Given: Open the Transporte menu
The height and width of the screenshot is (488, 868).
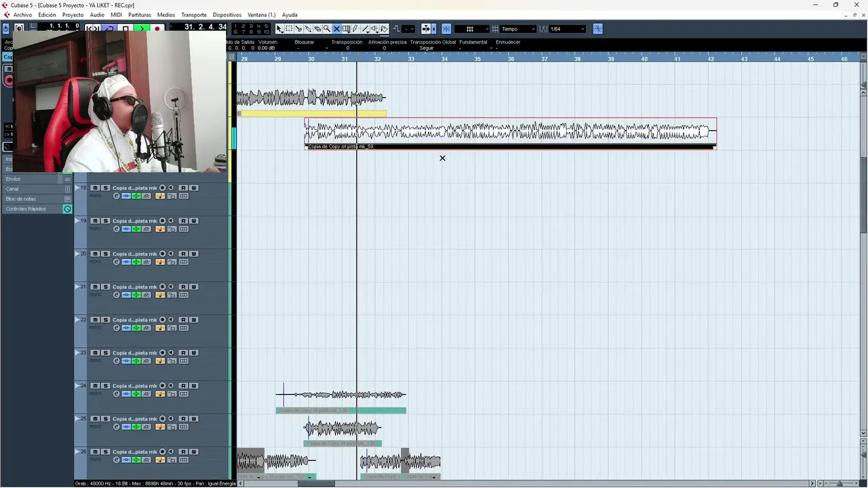Looking at the screenshot, I should point(194,15).
